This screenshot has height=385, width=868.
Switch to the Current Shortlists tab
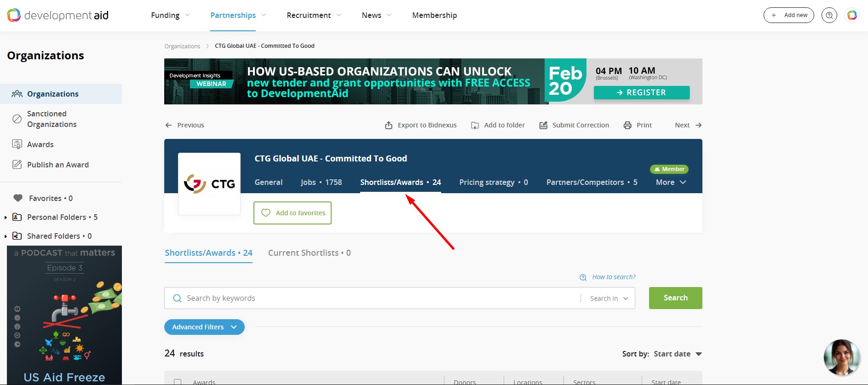(309, 253)
